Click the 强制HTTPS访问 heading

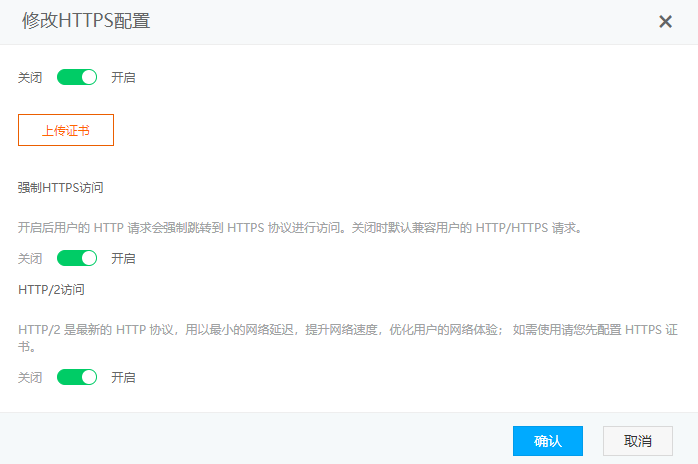[x=61, y=187]
